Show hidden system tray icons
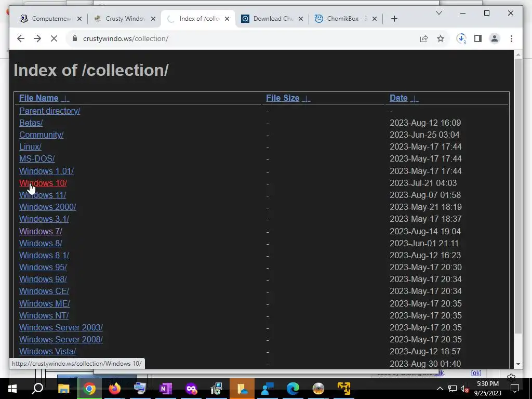 pos(440,389)
